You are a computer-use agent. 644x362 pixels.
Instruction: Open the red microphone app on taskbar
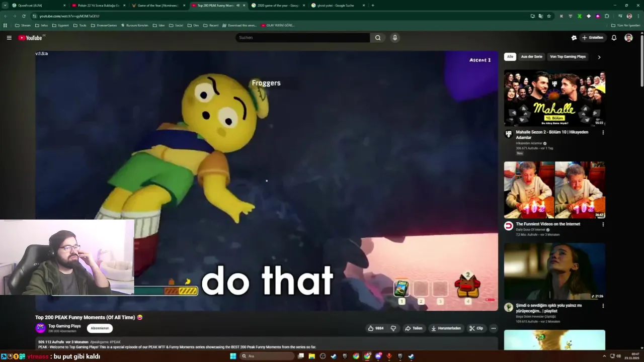[x=389, y=356]
